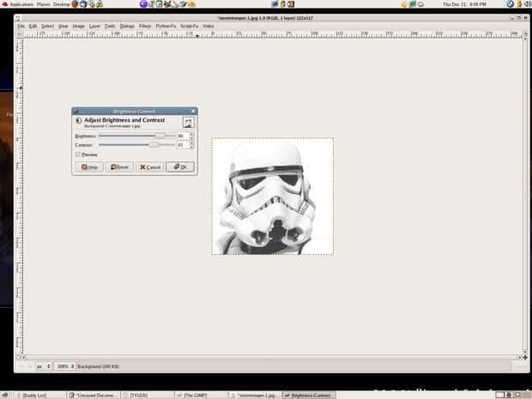Close the Brightness-Contrast dialog
The width and height of the screenshot is (532, 399).
pos(193,111)
